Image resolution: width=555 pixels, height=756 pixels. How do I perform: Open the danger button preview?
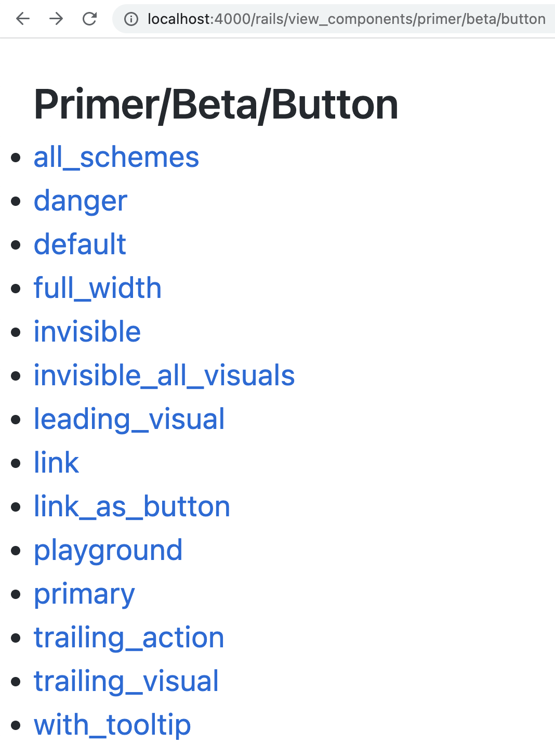(81, 201)
